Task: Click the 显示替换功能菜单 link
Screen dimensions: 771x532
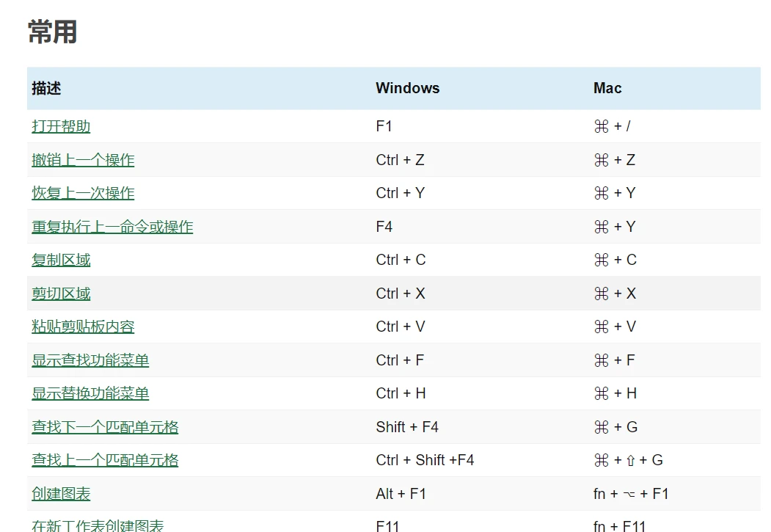Action: pos(90,393)
